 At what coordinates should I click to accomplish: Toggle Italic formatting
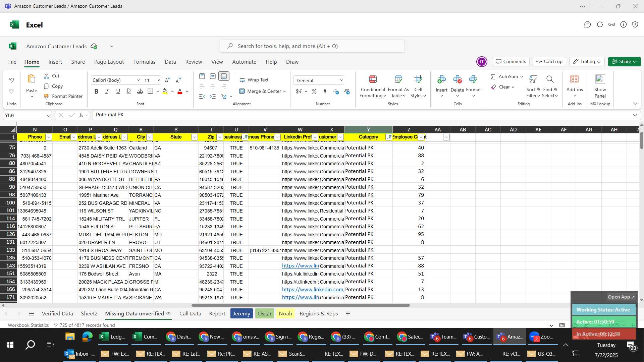point(107,91)
